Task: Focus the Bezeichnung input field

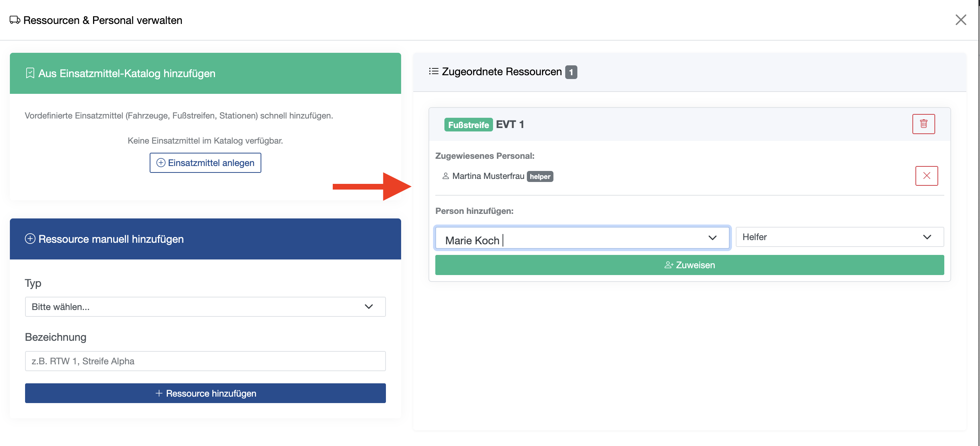Action: pos(205,361)
